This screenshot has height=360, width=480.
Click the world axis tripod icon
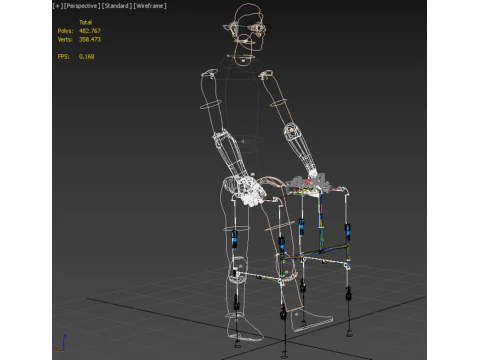(60, 344)
